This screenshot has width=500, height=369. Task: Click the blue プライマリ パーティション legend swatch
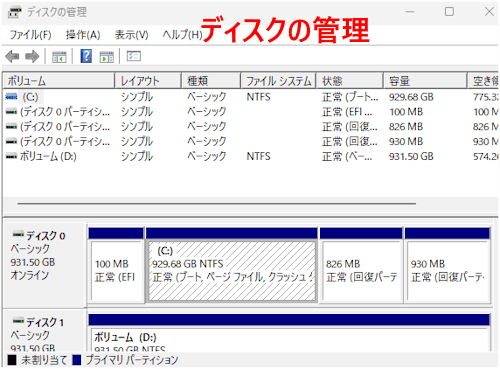[77, 360]
